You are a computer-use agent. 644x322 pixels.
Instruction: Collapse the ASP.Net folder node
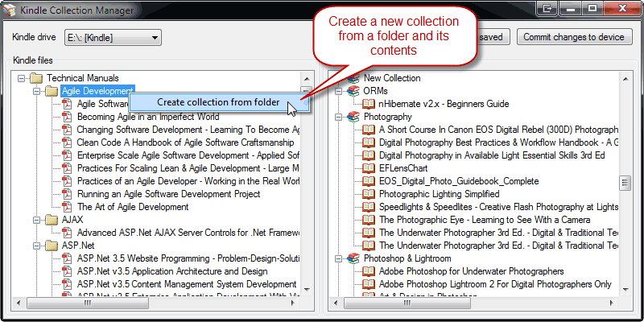[36, 246]
